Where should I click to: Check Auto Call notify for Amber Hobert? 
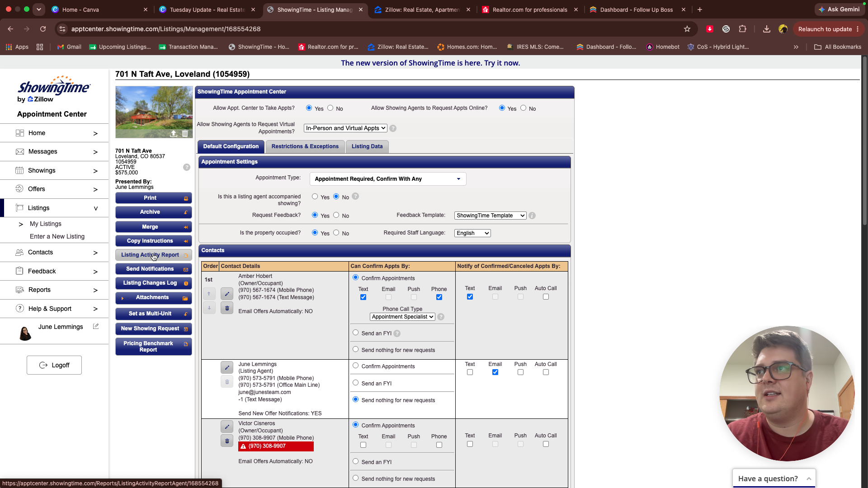coord(546,297)
